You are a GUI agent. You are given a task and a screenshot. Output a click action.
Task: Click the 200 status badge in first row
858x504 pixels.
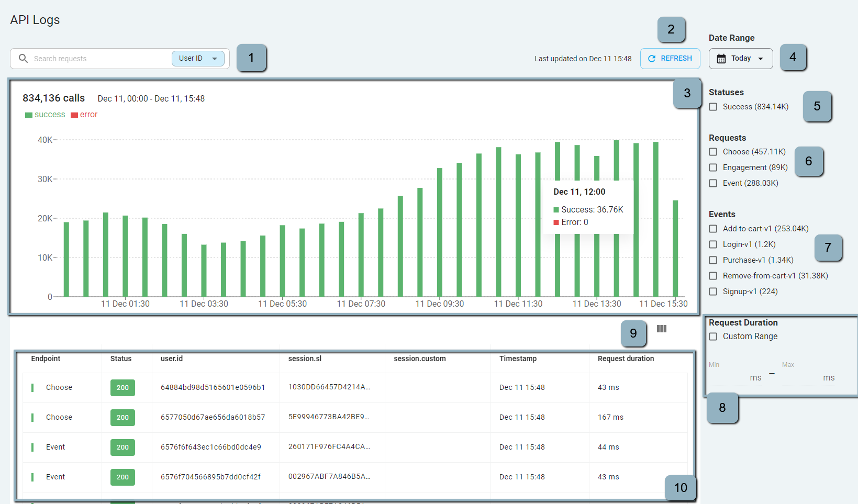[122, 388]
